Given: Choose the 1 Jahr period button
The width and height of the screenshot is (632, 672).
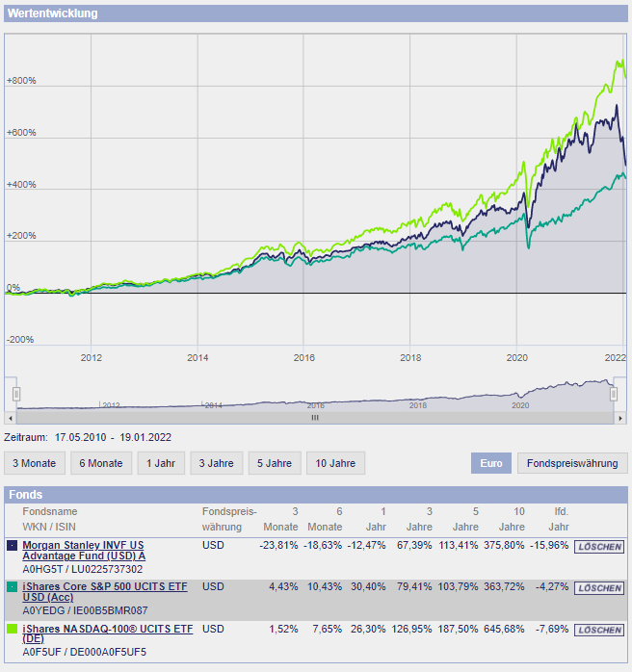Looking at the screenshot, I should pos(161,463).
